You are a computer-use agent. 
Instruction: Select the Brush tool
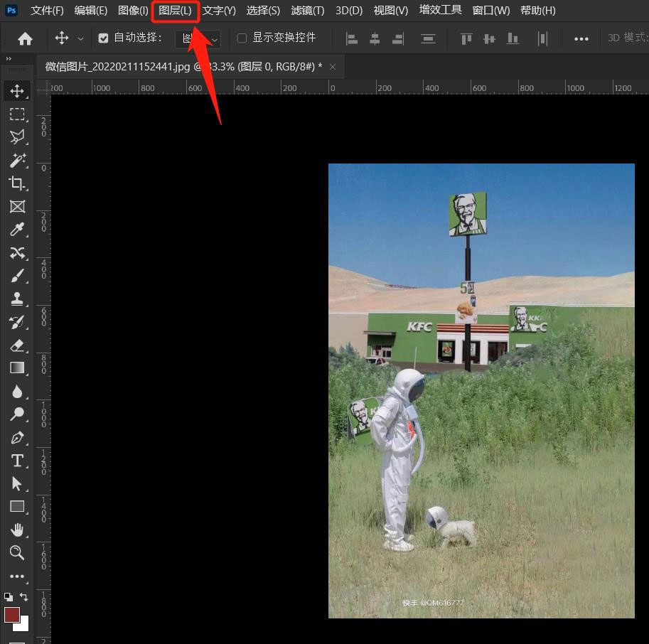[x=17, y=276]
